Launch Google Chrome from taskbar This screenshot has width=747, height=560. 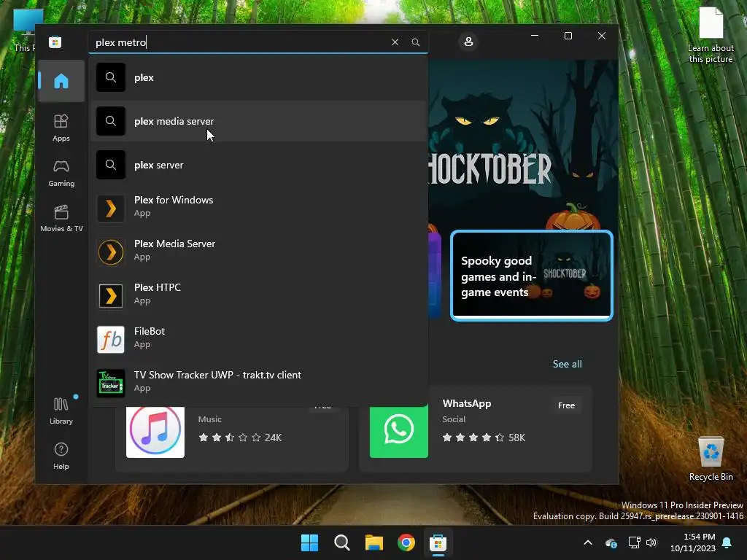406,542
